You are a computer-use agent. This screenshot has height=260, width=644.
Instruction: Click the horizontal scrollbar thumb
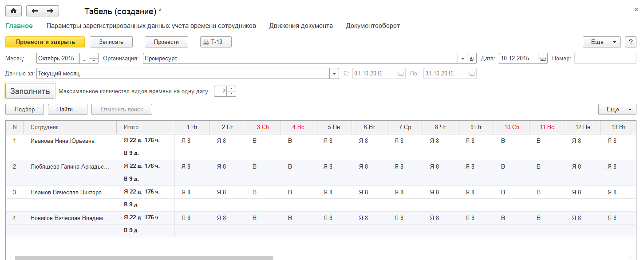pos(144,257)
